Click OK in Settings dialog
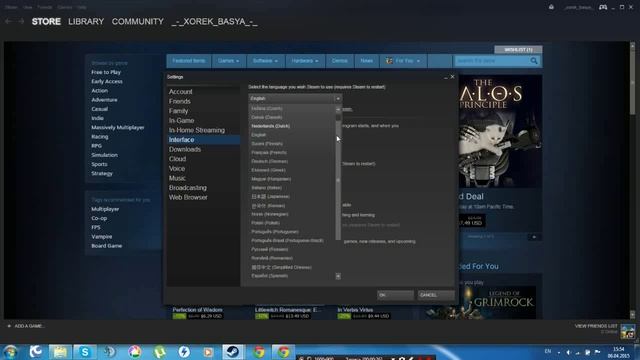 (x=395, y=295)
